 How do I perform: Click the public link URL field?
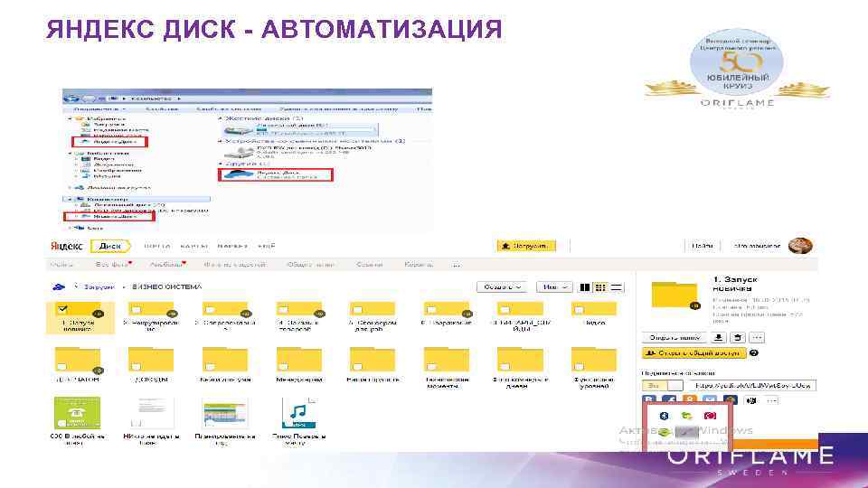coord(751,385)
